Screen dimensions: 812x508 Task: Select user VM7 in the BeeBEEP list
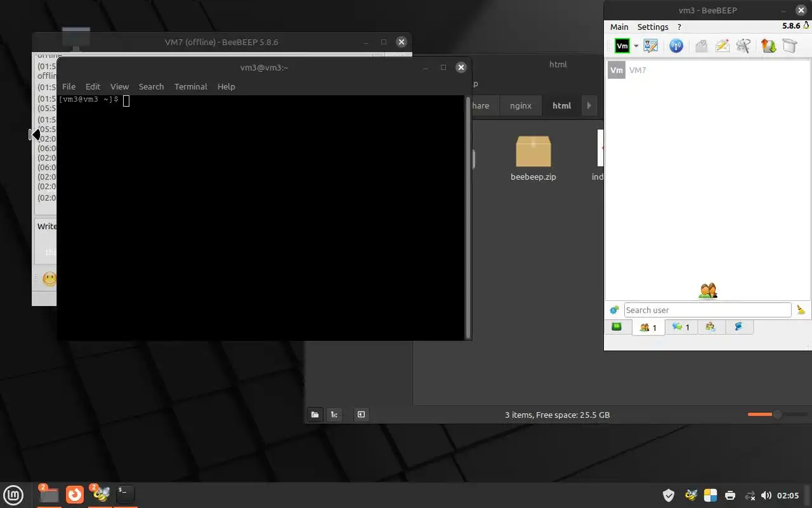click(707, 70)
